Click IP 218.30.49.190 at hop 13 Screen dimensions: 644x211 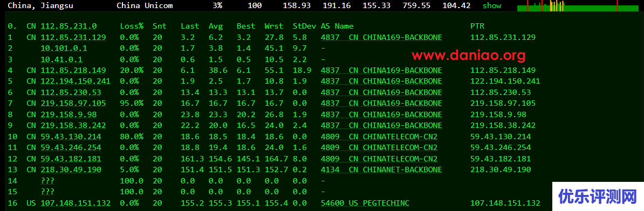pyautogui.click(x=71, y=169)
